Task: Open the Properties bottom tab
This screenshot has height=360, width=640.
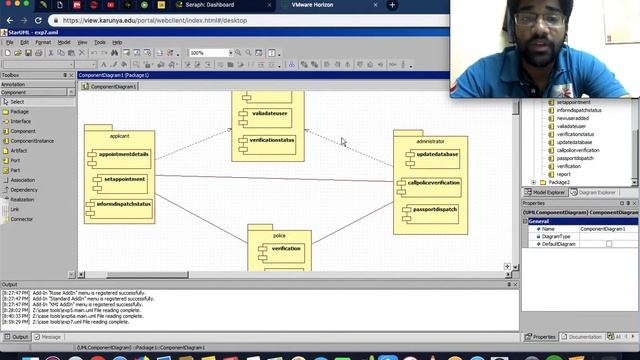Action: pyautogui.click(x=540, y=337)
